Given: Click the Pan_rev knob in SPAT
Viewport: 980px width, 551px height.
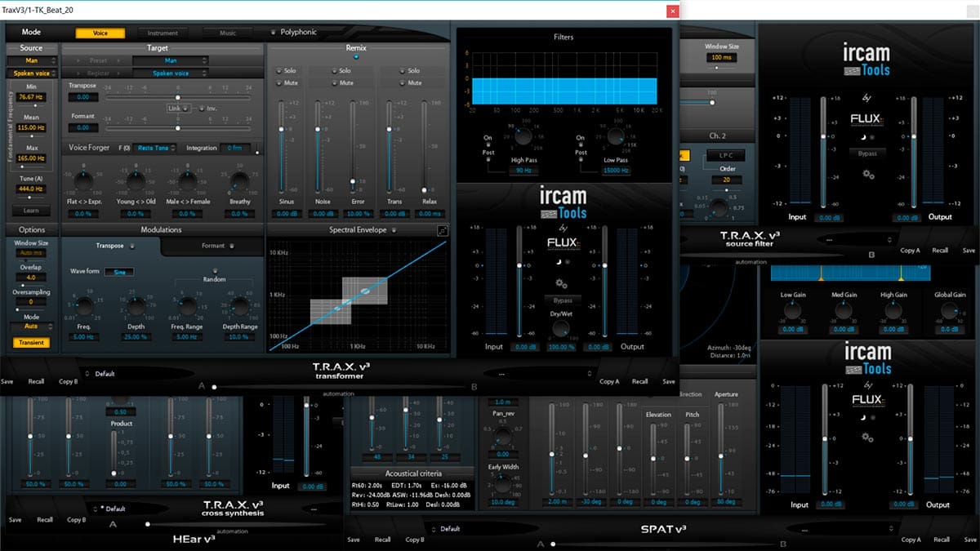Looking at the screenshot, I should (503, 436).
